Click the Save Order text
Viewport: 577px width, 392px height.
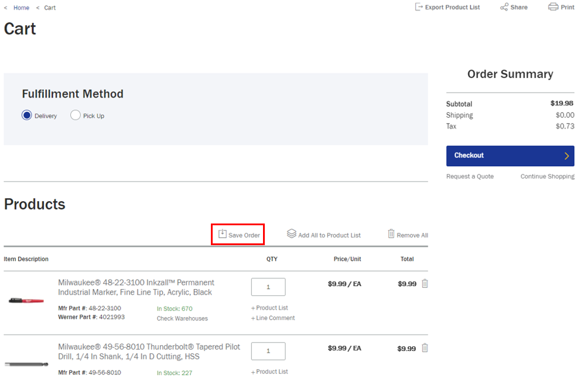(x=244, y=235)
